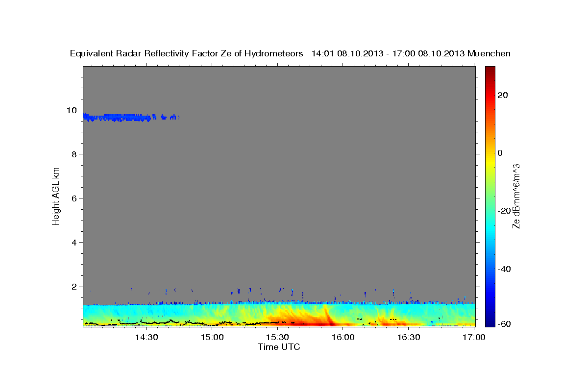Click the '16:30' time tick label

pyautogui.click(x=409, y=337)
